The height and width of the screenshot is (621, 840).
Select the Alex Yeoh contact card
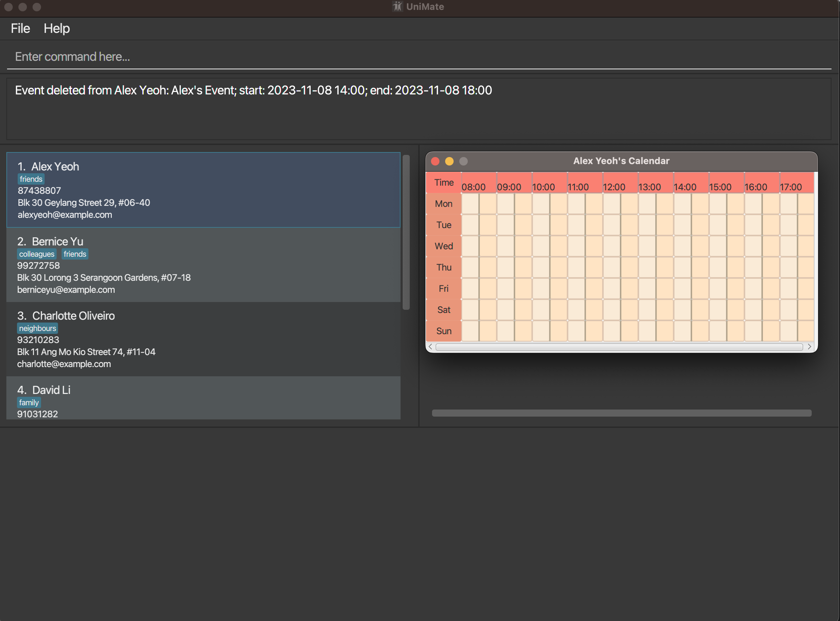tap(203, 190)
